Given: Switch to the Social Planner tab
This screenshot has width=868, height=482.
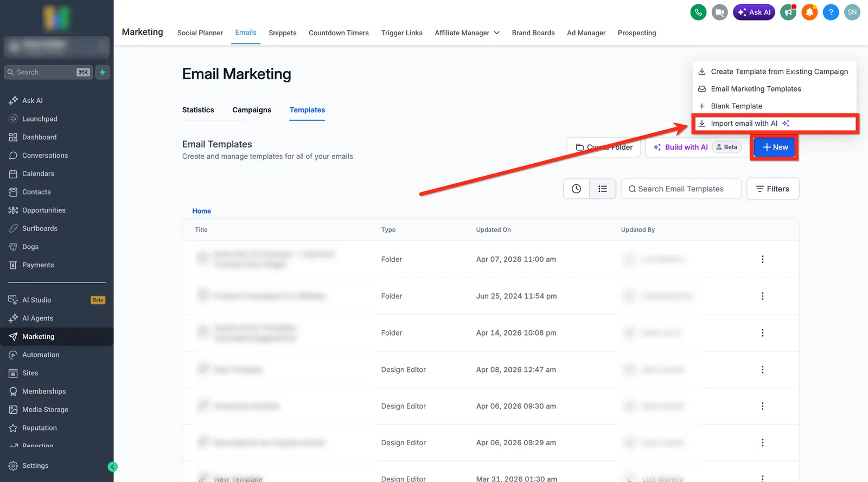Looking at the screenshot, I should tap(200, 33).
